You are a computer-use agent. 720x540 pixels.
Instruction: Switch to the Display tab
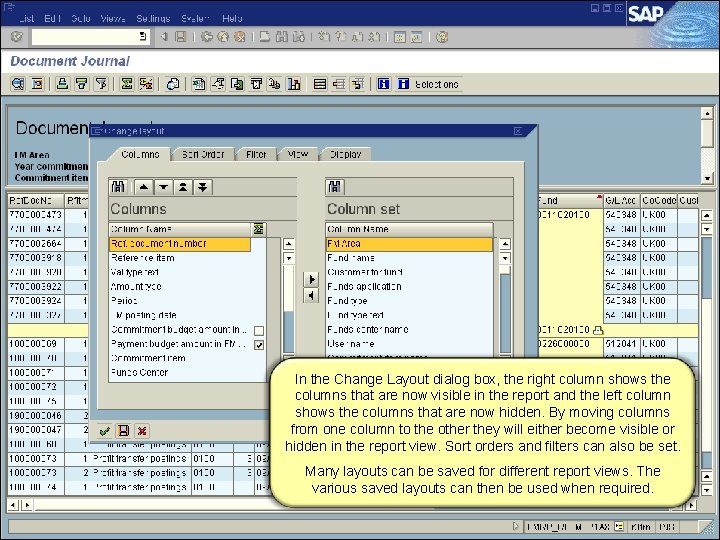click(x=346, y=154)
